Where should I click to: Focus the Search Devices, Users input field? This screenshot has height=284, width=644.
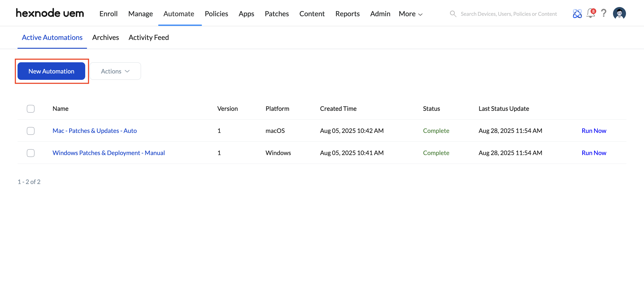click(508, 14)
